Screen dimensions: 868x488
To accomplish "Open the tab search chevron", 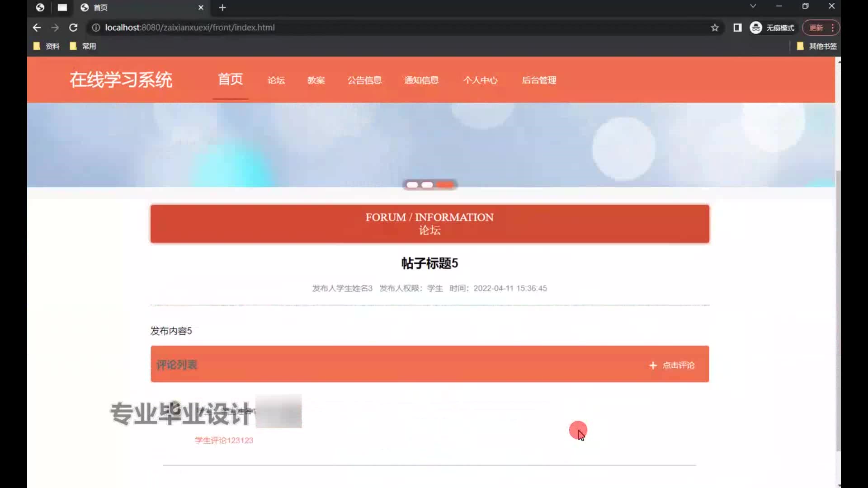I will (x=753, y=6).
